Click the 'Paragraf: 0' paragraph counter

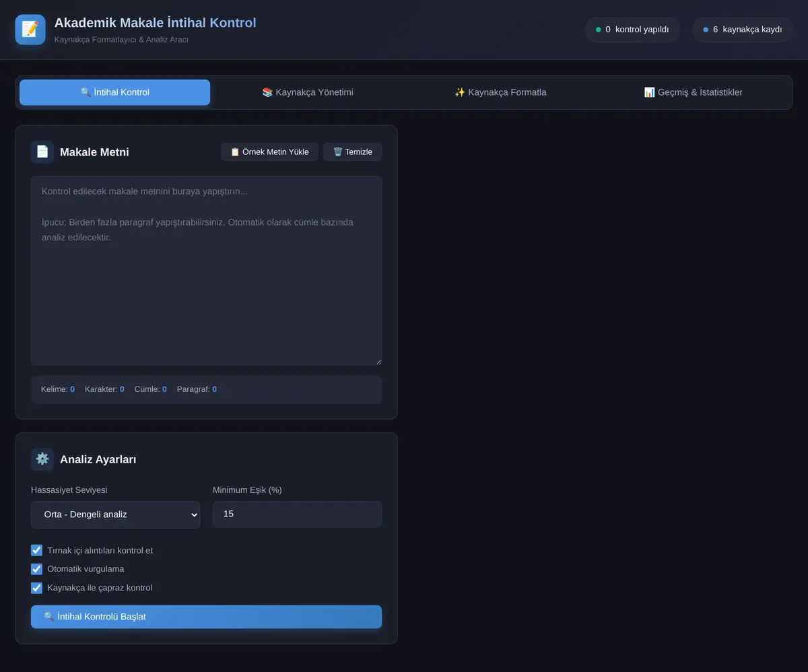[197, 389]
